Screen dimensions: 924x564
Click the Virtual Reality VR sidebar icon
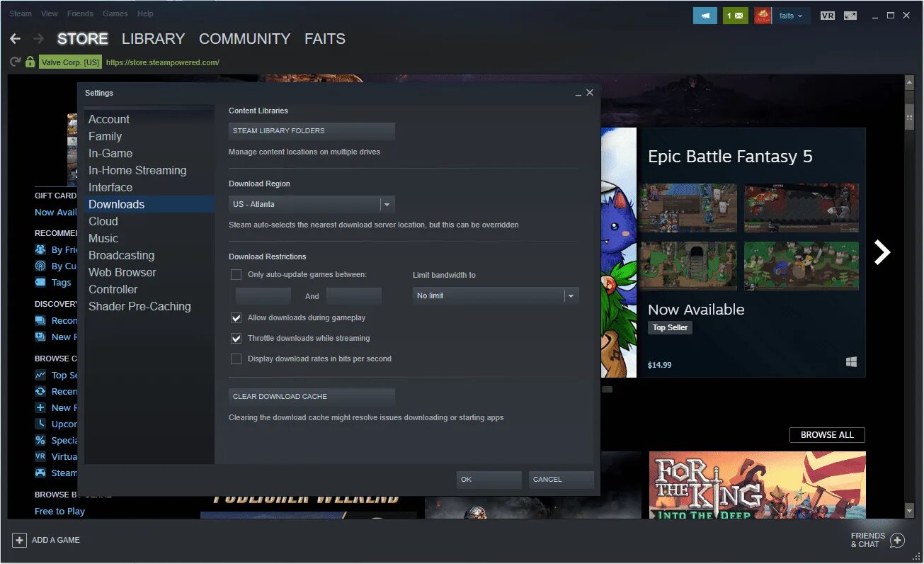(x=40, y=456)
